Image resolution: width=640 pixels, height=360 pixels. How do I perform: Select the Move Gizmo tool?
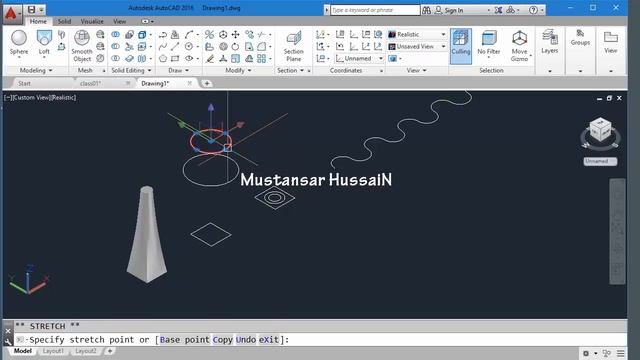[519, 46]
